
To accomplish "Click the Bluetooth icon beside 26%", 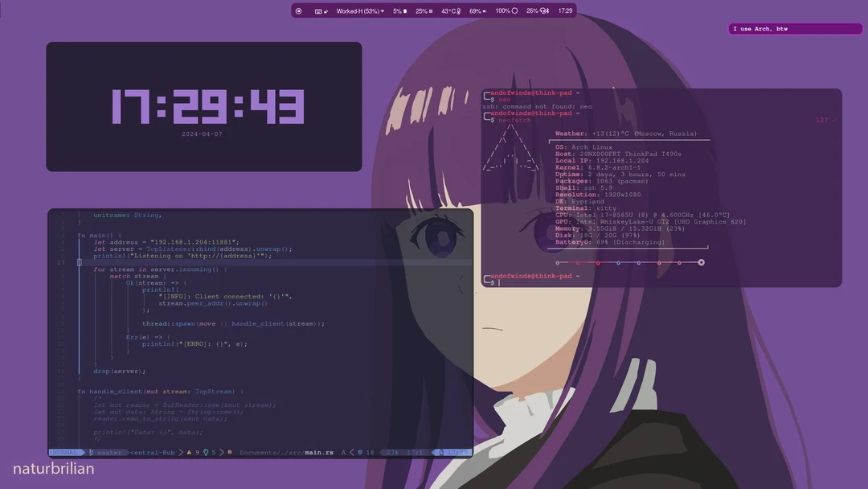I will [x=547, y=10].
